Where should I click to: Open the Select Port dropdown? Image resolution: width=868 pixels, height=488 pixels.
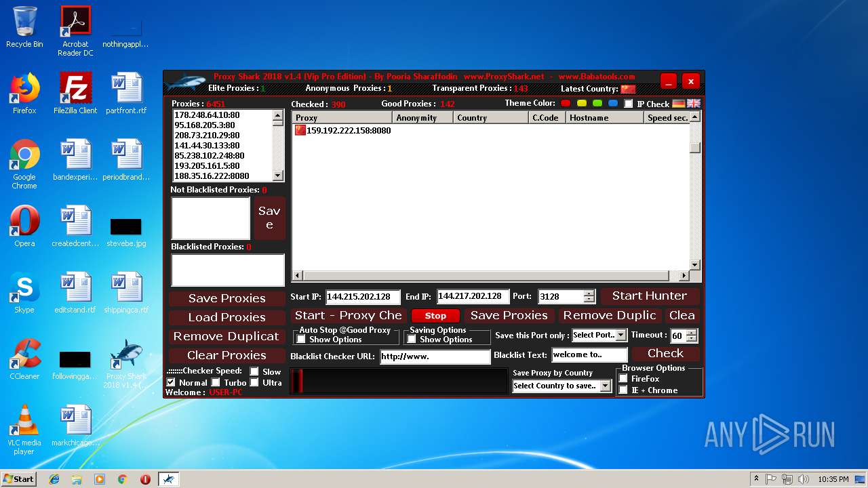[621, 335]
